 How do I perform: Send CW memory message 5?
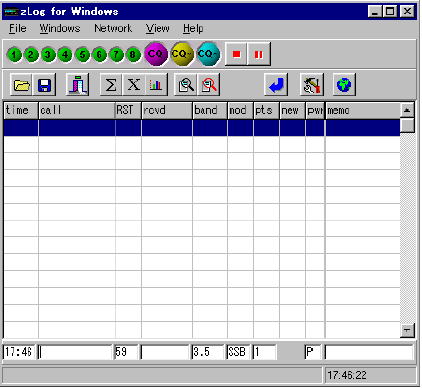(82, 55)
